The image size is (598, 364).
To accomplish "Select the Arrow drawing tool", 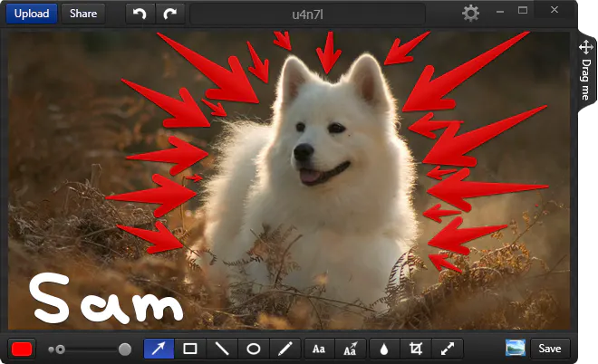I will click(x=159, y=349).
